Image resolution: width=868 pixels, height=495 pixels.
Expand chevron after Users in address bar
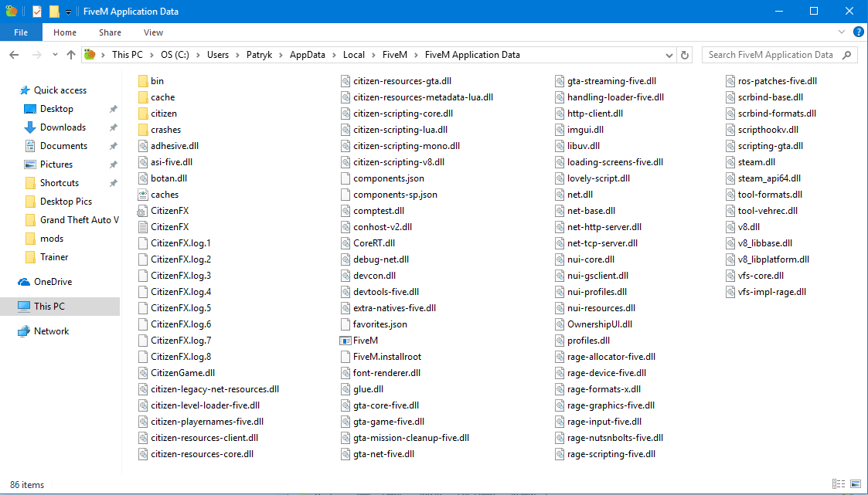tap(237, 55)
